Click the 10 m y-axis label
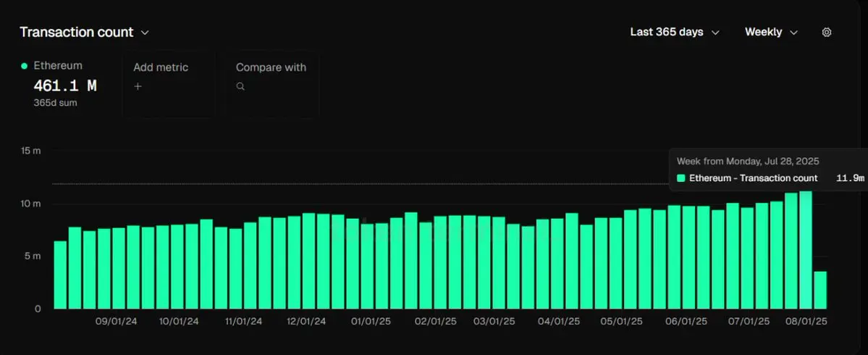Screen dimensions: 868x355 point(30,204)
